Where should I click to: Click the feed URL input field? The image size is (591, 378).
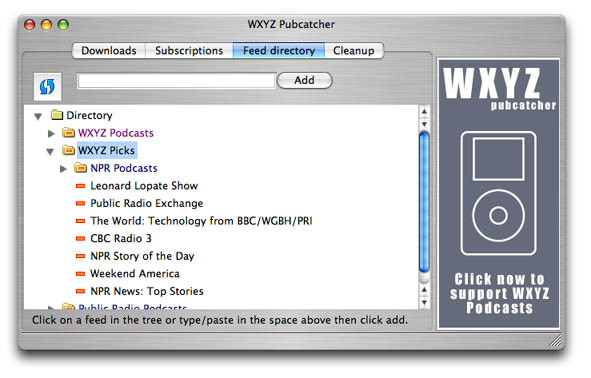click(176, 81)
